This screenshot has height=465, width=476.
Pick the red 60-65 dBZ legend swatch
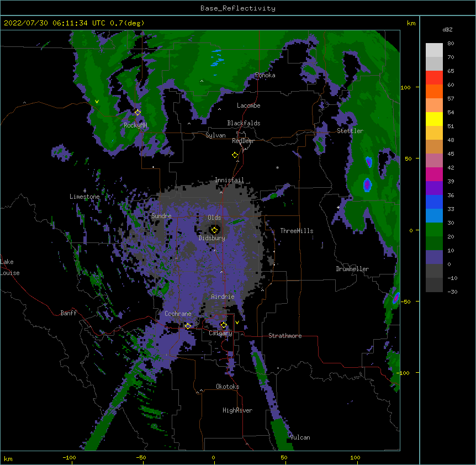434,78
